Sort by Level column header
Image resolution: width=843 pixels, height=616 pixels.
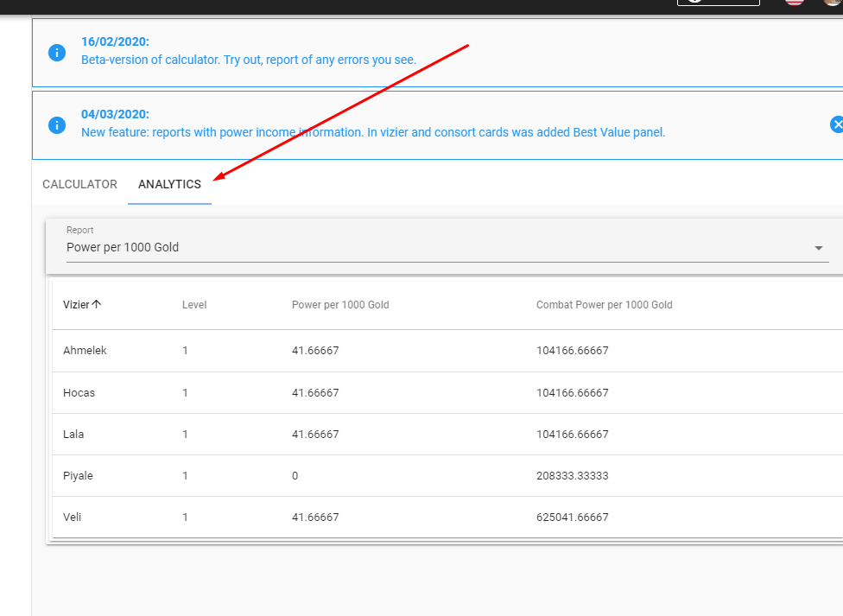click(194, 305)
